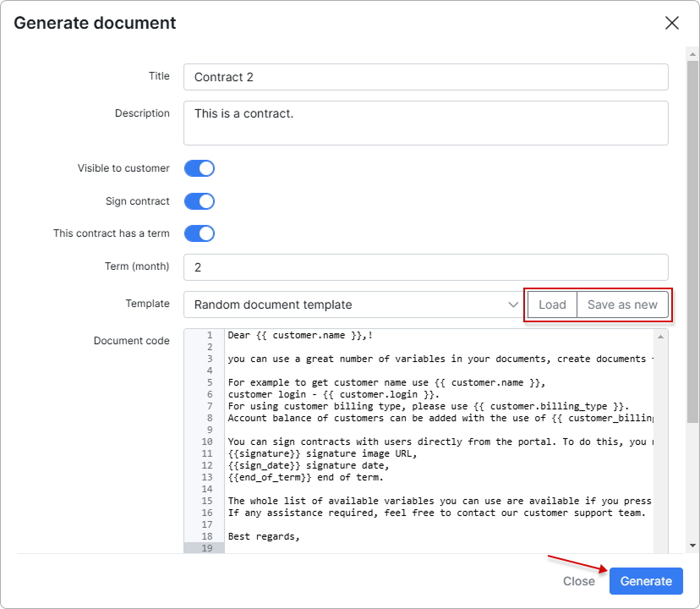This screenshot has height=609, width=700.
Task: Click dialog scrollbar up arrow
Action: [x=692, y=54]
